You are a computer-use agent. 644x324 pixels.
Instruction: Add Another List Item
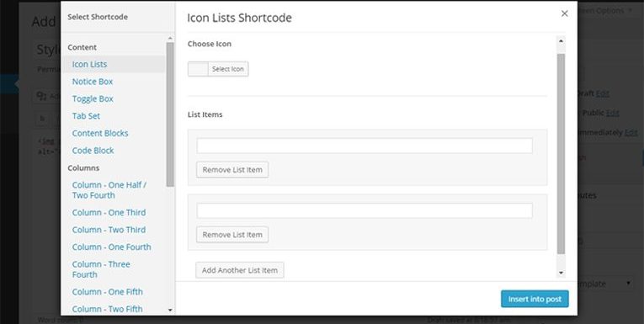[x=240, y=270]
